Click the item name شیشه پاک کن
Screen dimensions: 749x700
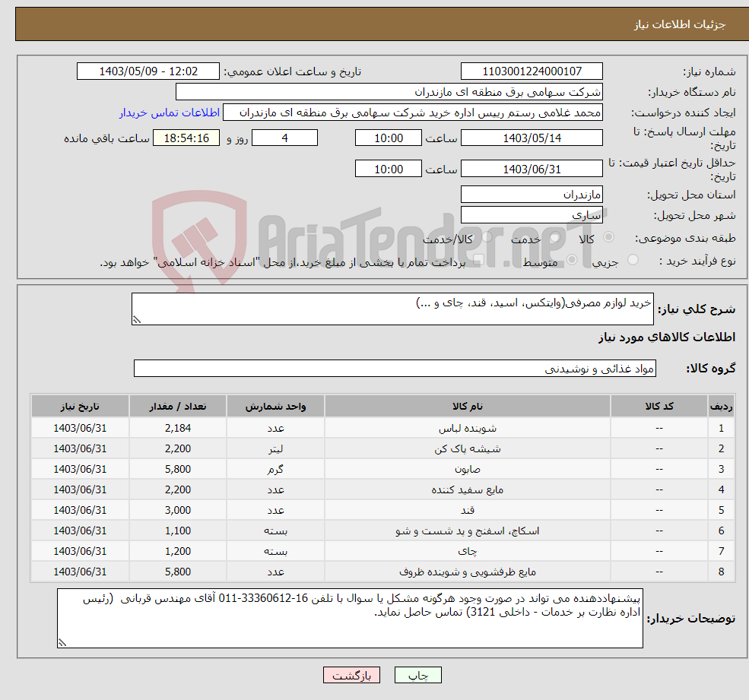[x=467, y=449]
